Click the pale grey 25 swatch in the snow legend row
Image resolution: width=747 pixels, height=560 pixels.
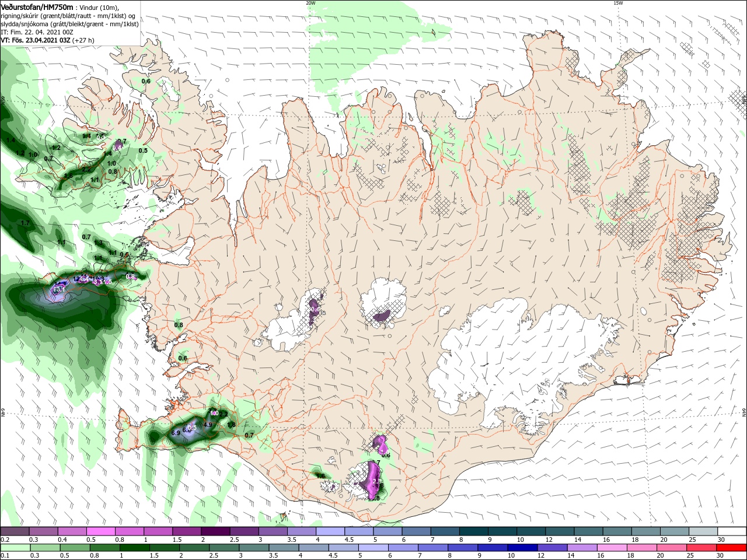704,531
